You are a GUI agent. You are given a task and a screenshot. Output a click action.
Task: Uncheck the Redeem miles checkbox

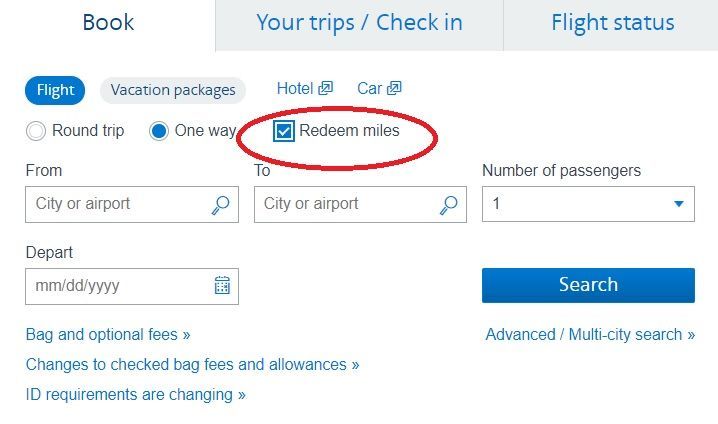283,131
